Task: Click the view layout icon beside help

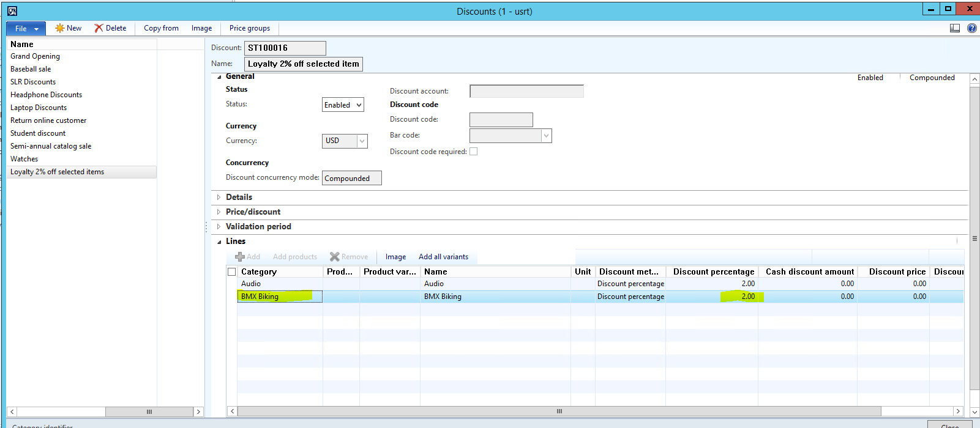Action: [954, 28]
